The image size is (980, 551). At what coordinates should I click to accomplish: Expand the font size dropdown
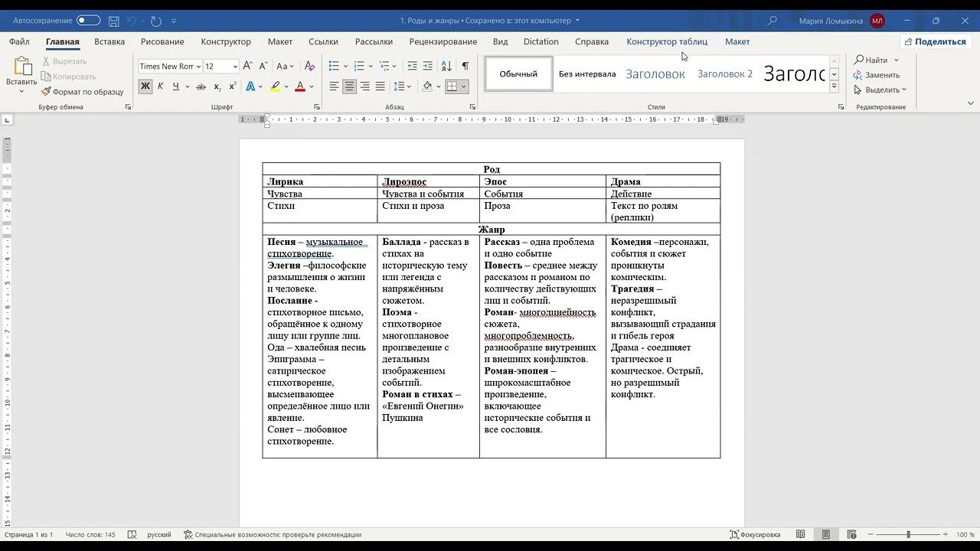pyautogui.click(x=235, y=67)
